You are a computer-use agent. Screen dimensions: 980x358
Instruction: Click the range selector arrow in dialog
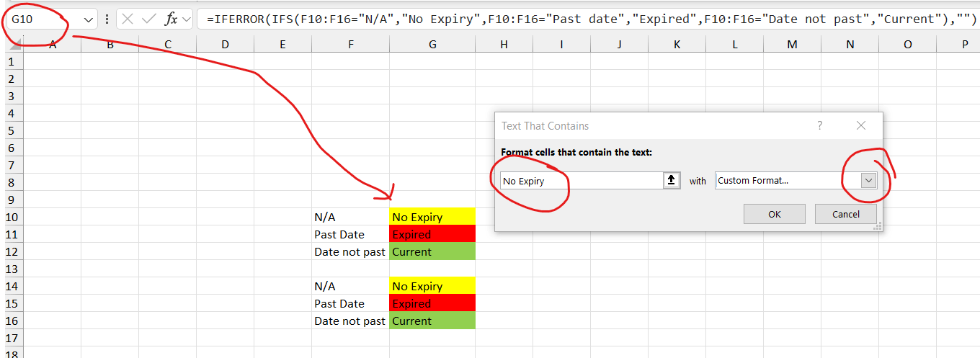tap(672, 181)
